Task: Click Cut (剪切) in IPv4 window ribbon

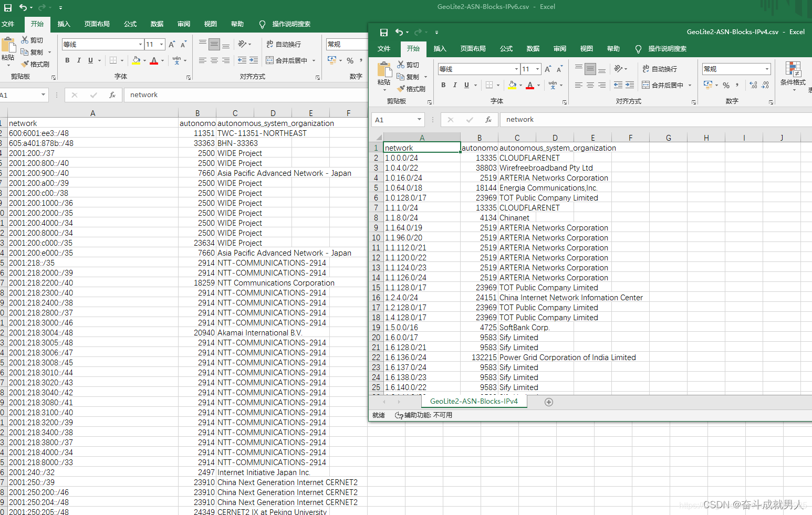Action: click(x=408, y=65)
